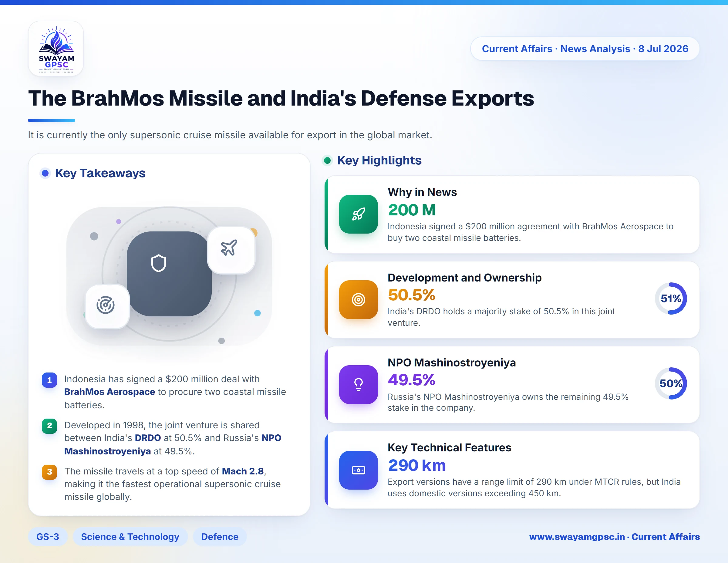Viewport: 728px width, 563px height.
Task: Click the bold BrahMos Aerospace text in takeaway 1
Action: click(x=110, y=392)
